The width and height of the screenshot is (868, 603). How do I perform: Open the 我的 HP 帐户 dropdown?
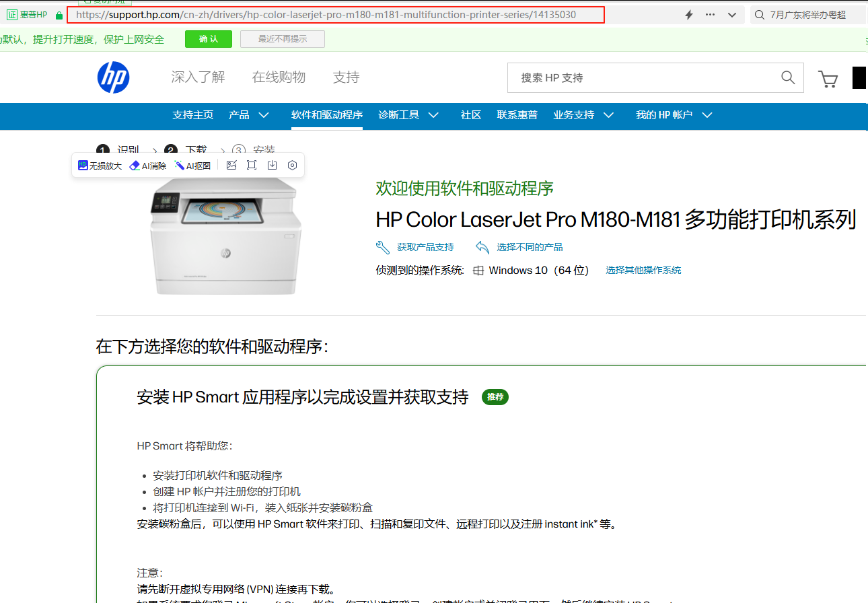[674, 115]
